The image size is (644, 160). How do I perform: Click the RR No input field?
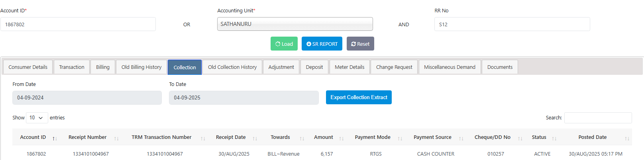512,24
